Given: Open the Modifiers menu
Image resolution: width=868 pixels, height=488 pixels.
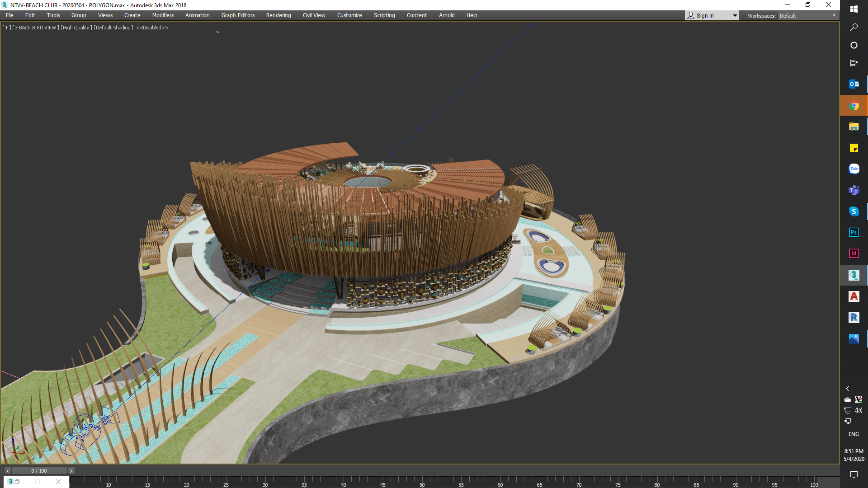Looking at the screenshot, I should click(163, 15).
